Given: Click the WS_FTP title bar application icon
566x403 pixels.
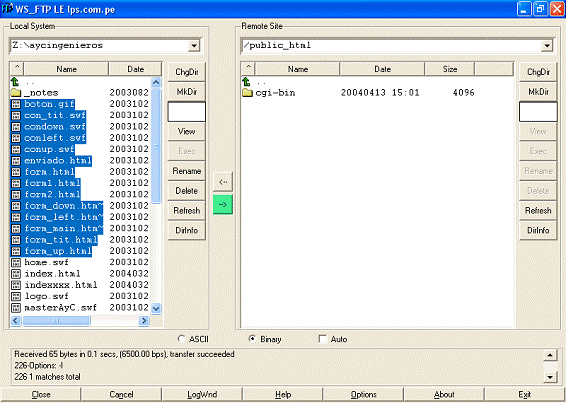Looking at the screenshot, I should pyautogui.click(x=7, y=9).
